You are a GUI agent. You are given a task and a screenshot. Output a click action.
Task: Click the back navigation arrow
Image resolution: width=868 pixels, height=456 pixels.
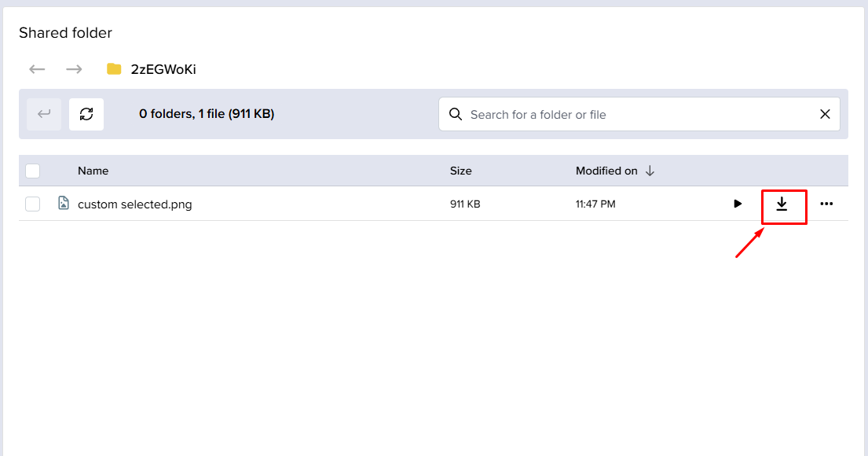point(36,69)
